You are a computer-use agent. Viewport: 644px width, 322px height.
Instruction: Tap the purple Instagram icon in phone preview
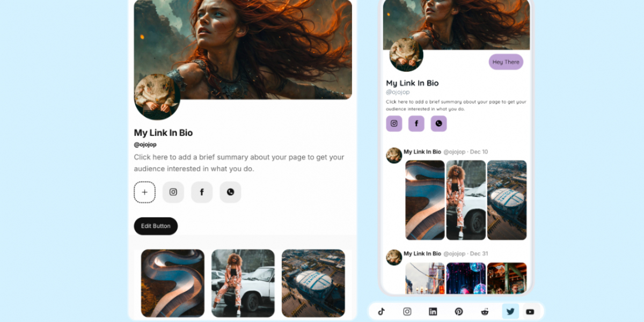tap(394, 123)
